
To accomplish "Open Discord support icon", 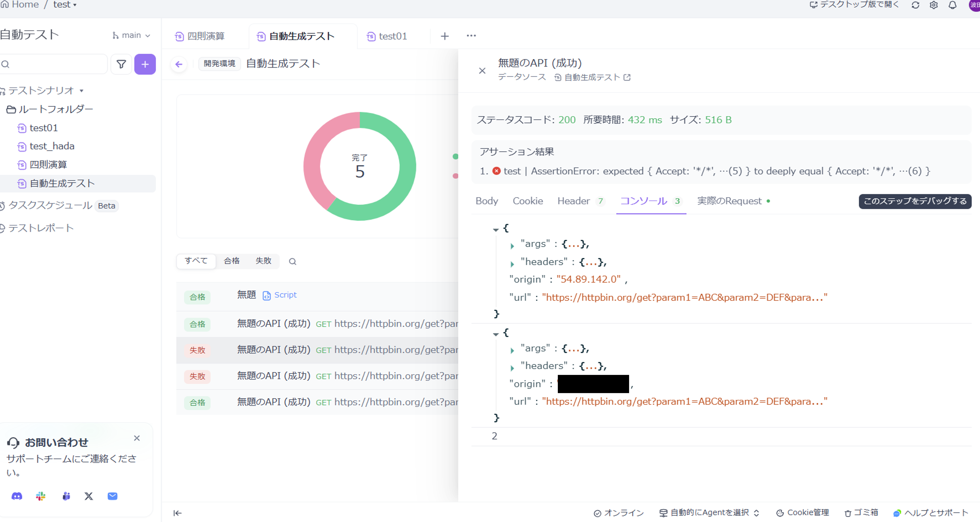I will [17, 496].
